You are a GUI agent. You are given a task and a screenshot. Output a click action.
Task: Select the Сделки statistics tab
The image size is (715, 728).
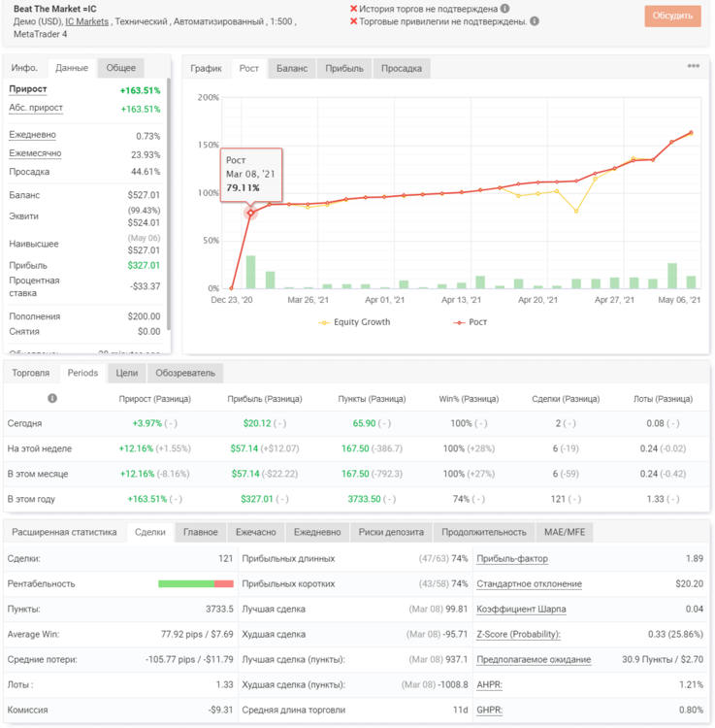click(149, 532)
